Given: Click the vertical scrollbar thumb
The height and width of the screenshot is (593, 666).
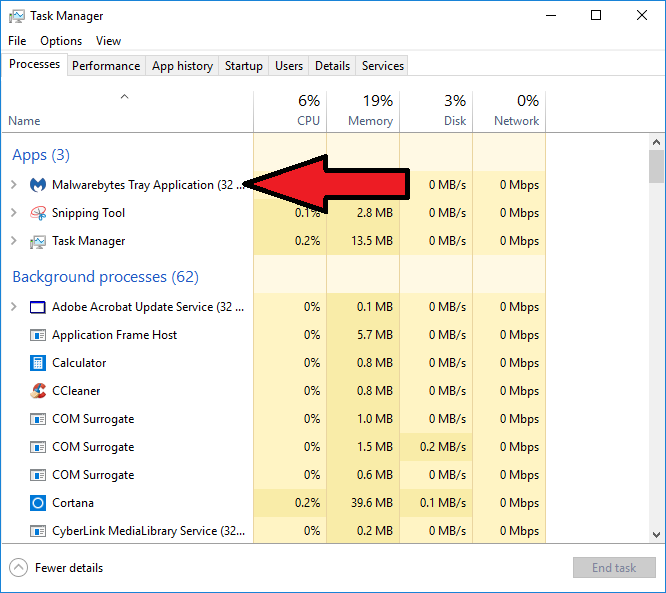Looking at the screenshot, I should point(657,167).
